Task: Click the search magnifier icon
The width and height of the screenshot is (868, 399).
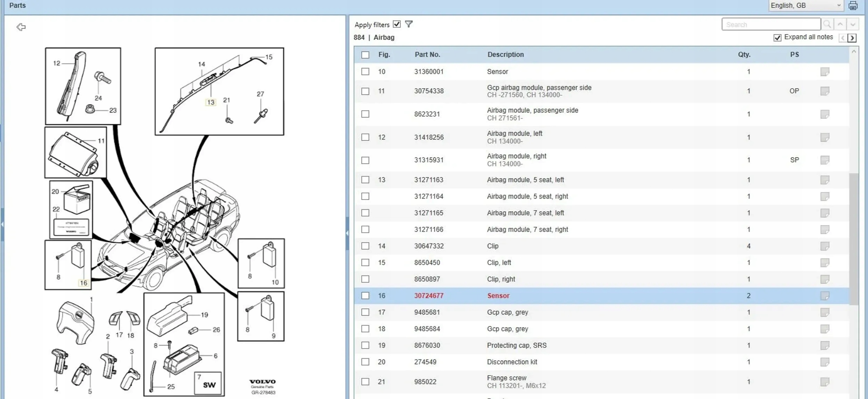Action: [x=827, y=24]
